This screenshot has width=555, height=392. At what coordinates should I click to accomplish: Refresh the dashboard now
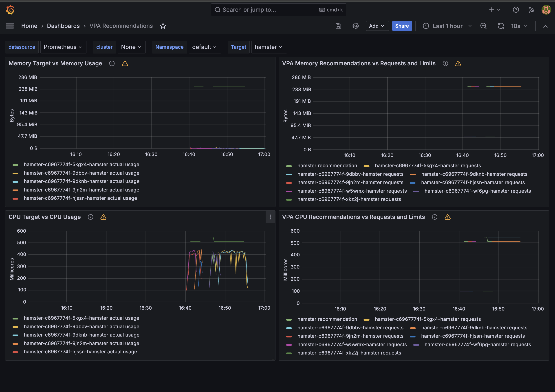click(501, 26)
